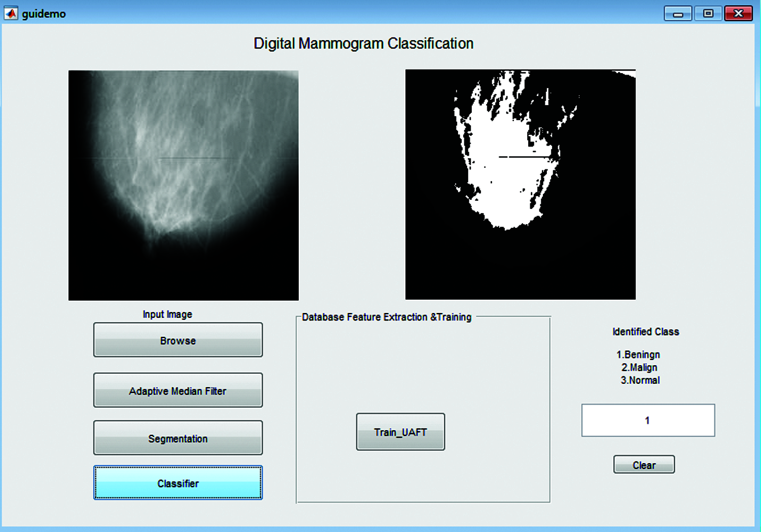
Task: Click the Identified Class label
Action: [645, 332]
